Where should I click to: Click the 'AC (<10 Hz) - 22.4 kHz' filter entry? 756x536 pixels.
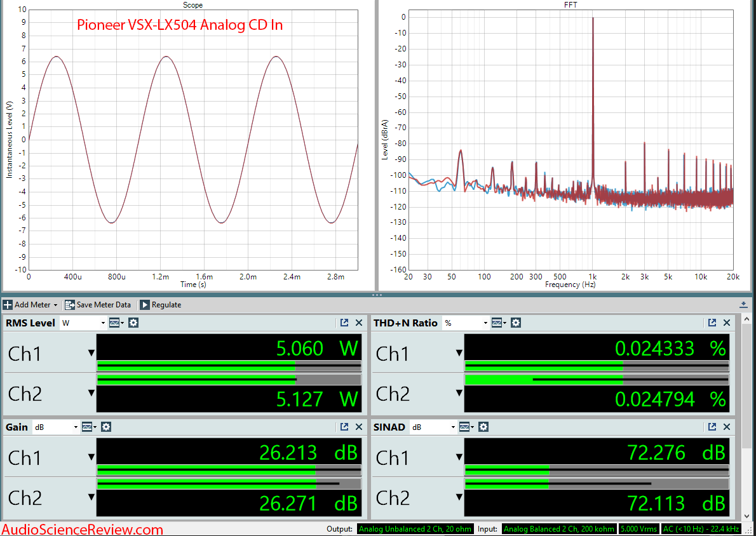coord(701,529)
